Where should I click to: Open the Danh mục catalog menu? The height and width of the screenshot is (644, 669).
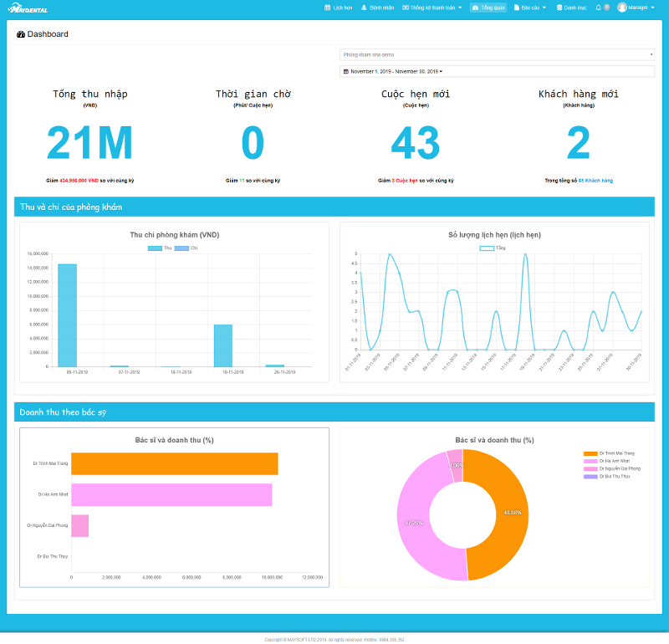(x=572, y=8)
